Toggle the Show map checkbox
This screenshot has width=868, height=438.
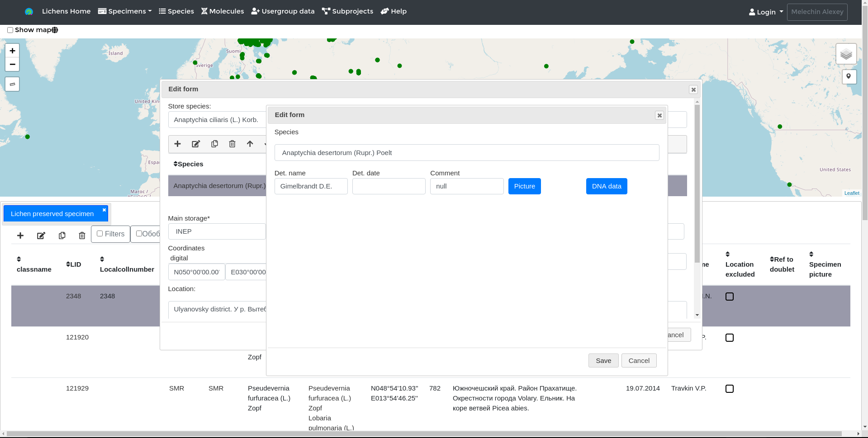[x=10, y=30]
